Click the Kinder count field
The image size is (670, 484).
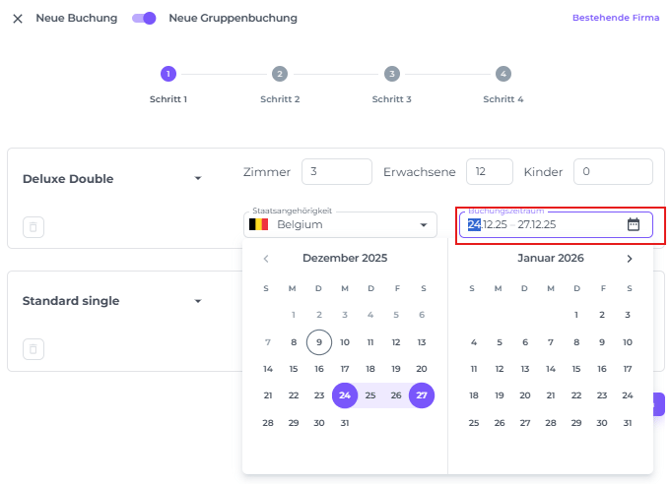pyautogui.click(x=612, y=172)
